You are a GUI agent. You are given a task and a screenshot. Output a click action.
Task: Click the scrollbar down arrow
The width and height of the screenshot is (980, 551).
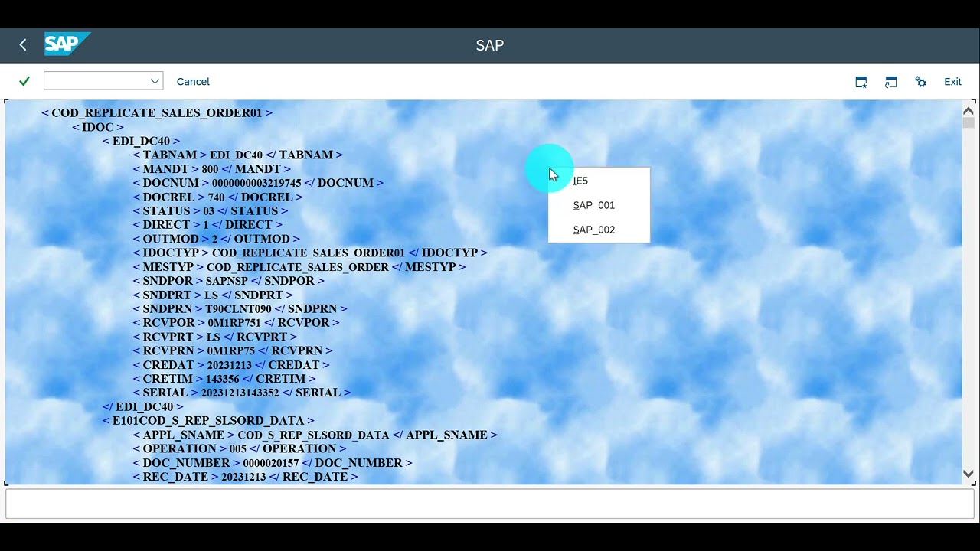pos(969,474)
